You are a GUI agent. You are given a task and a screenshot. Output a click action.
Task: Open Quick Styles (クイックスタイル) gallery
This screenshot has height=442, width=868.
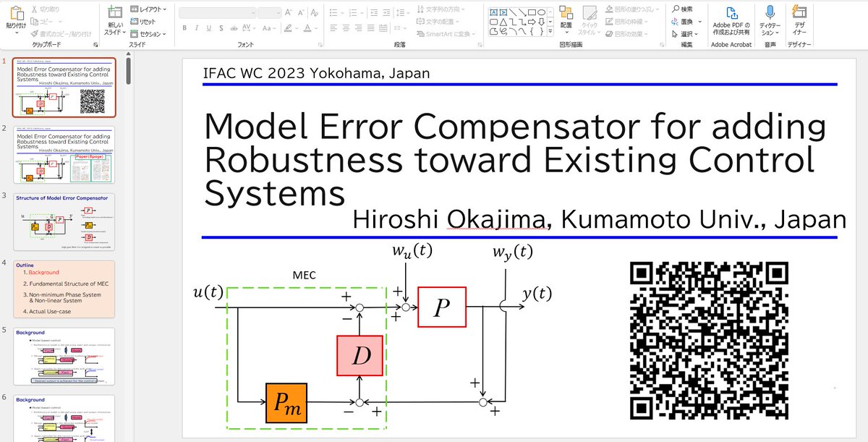[x=590, y=20]
